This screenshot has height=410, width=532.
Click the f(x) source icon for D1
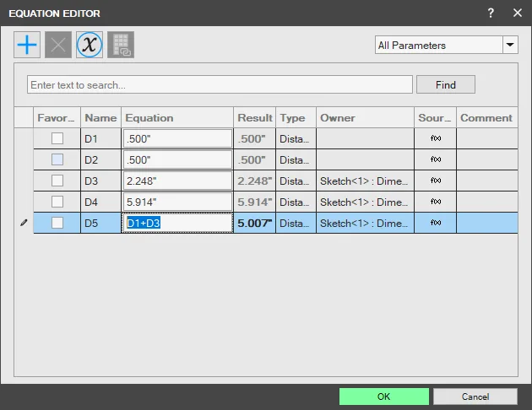pyautogui.click(x=436, y=138)
